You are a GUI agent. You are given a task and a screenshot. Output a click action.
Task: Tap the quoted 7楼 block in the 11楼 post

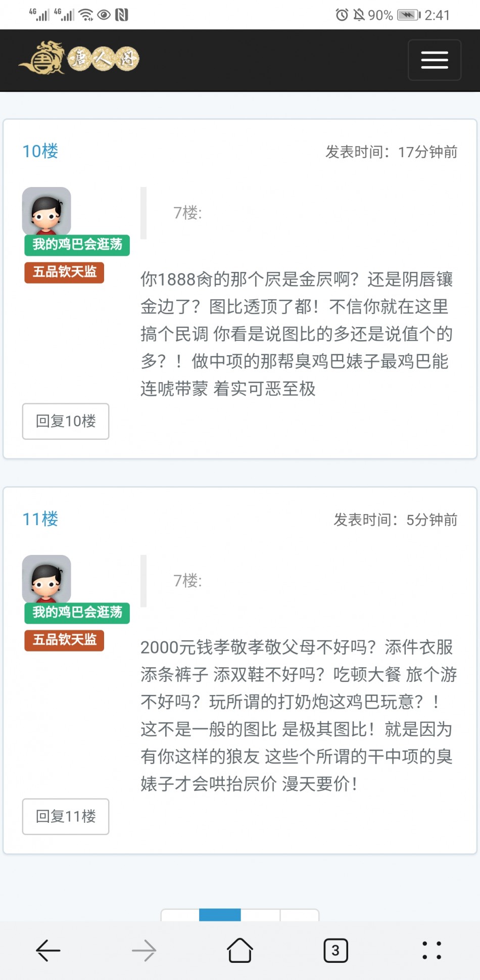[299, 581]
